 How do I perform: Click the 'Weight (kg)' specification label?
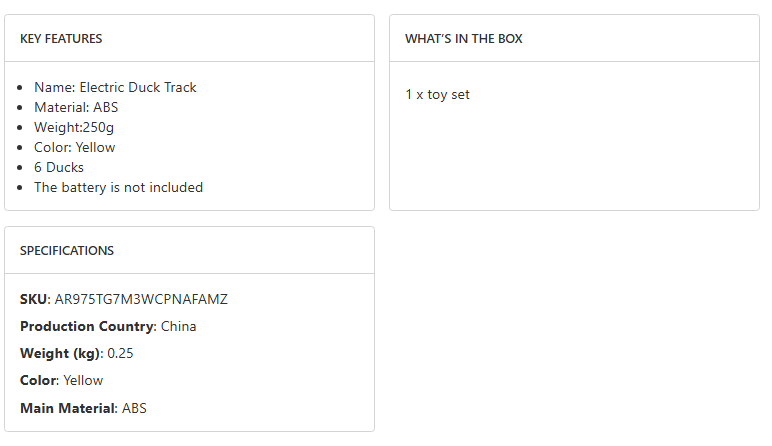coord(60,353)
